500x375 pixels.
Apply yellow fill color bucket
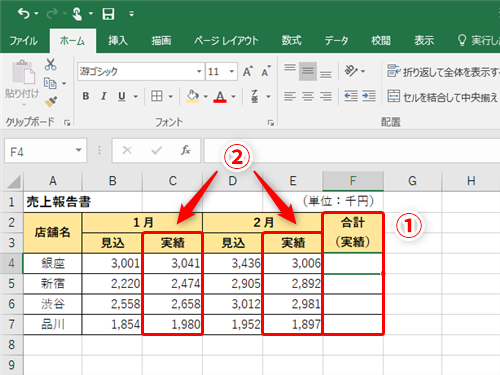(x=192, y=96)
